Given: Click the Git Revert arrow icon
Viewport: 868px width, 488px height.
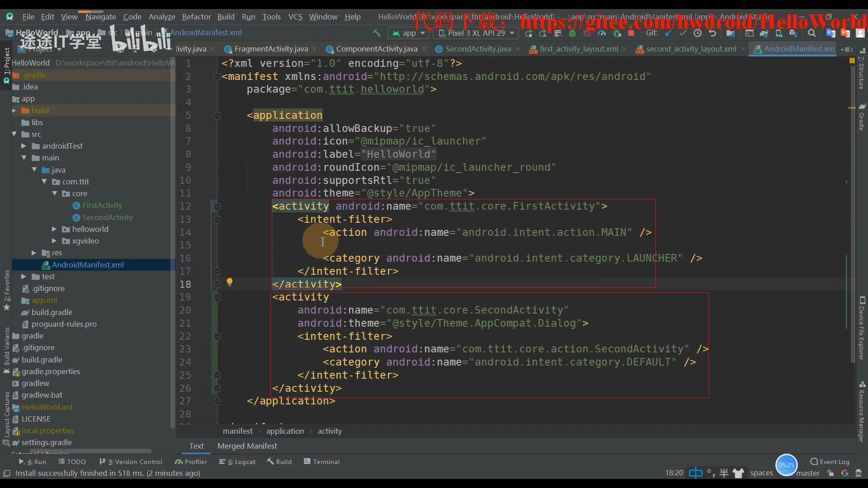Looking at the screenshot, I should point(712,33).
